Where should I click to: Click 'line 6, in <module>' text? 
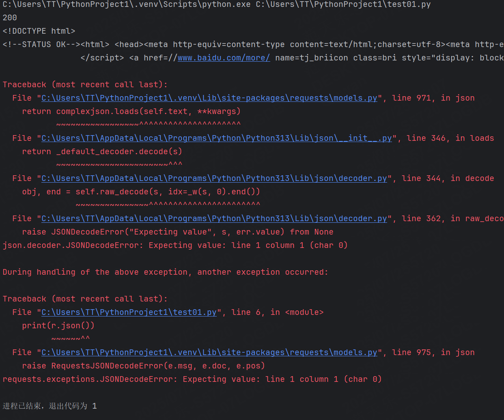click(x=278, y=312)
